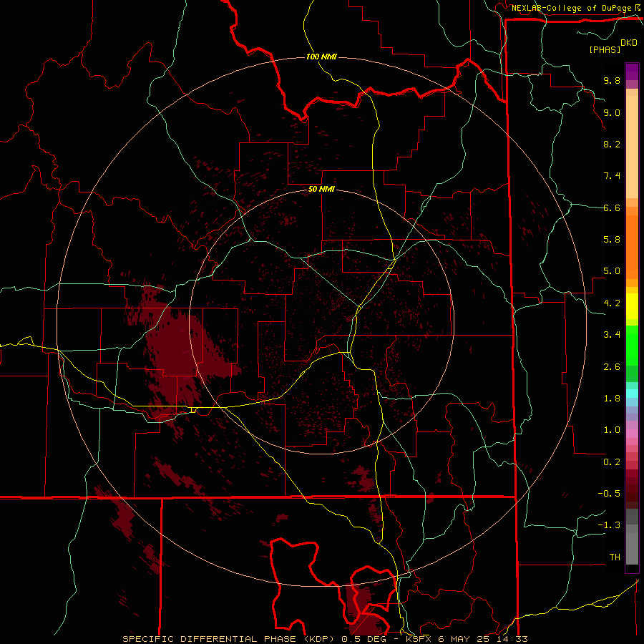The height and width of the screenshot is (644, 644).
Task: Click the KSFX radar site identifier
Action: pos(419,639)
